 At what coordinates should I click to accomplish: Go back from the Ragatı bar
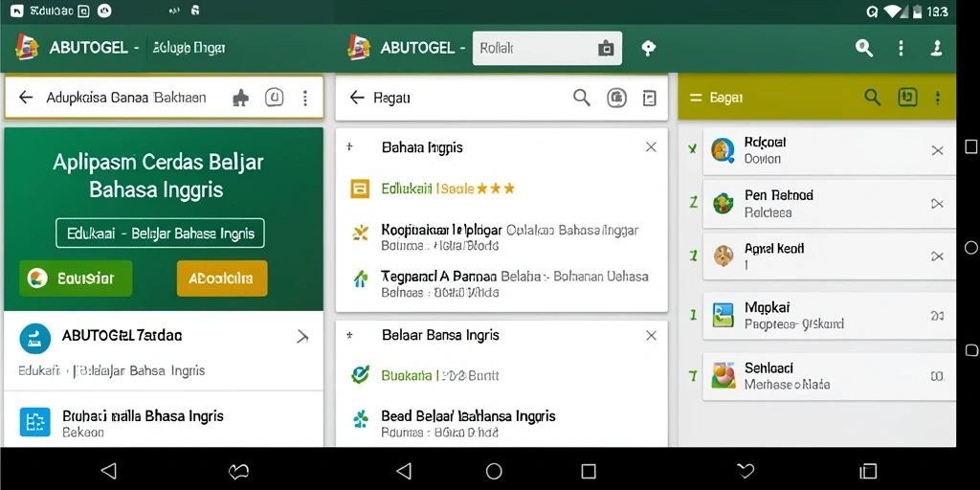point(357,97)
